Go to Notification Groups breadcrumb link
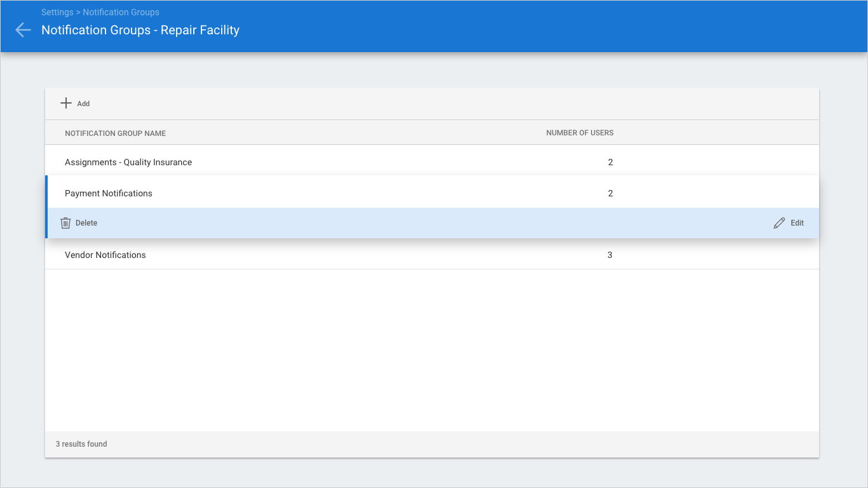Screen dimensions: 868x488 tap(121, 12)
